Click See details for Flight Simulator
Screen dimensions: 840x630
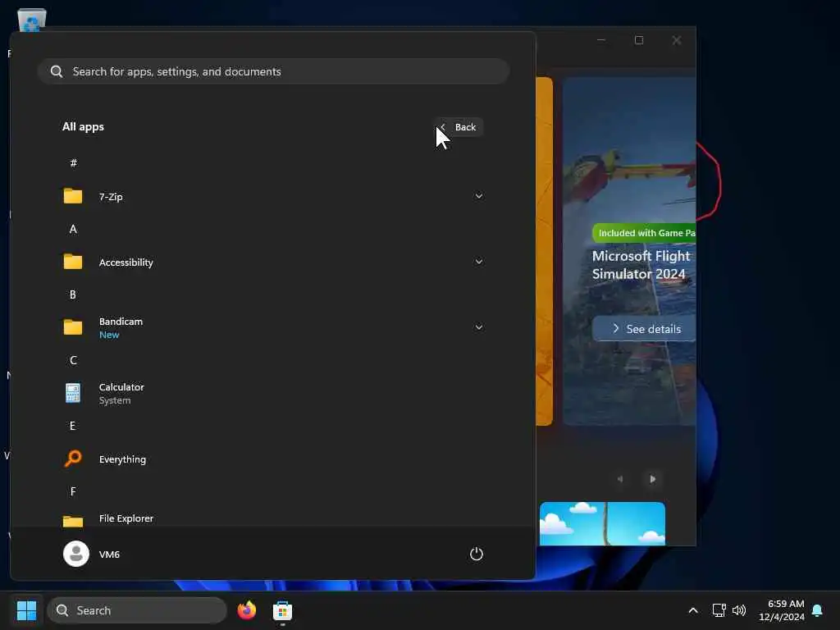645,328
